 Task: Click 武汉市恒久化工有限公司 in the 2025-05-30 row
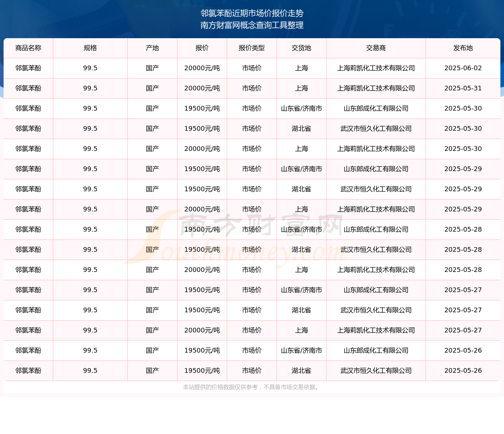tap(376, 129)
